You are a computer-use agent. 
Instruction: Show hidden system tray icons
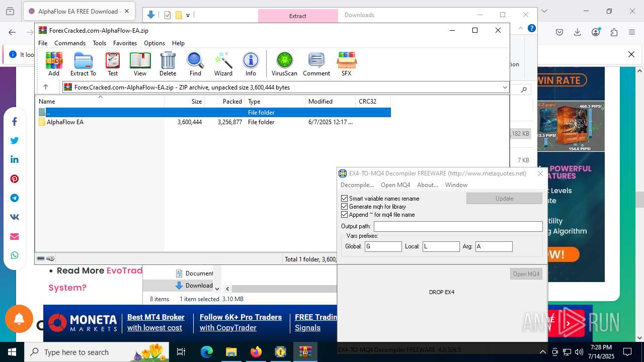click(x=542, y=352)
